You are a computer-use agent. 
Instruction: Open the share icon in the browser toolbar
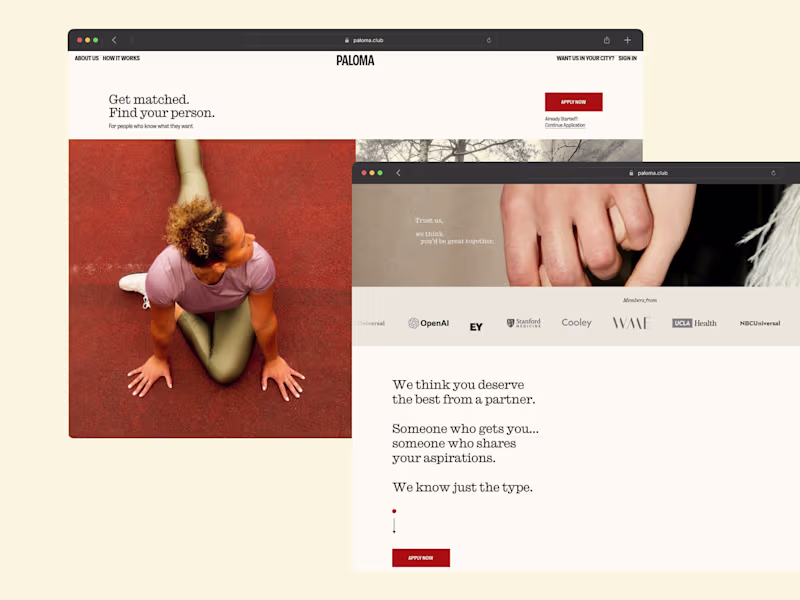click(607, 40)
